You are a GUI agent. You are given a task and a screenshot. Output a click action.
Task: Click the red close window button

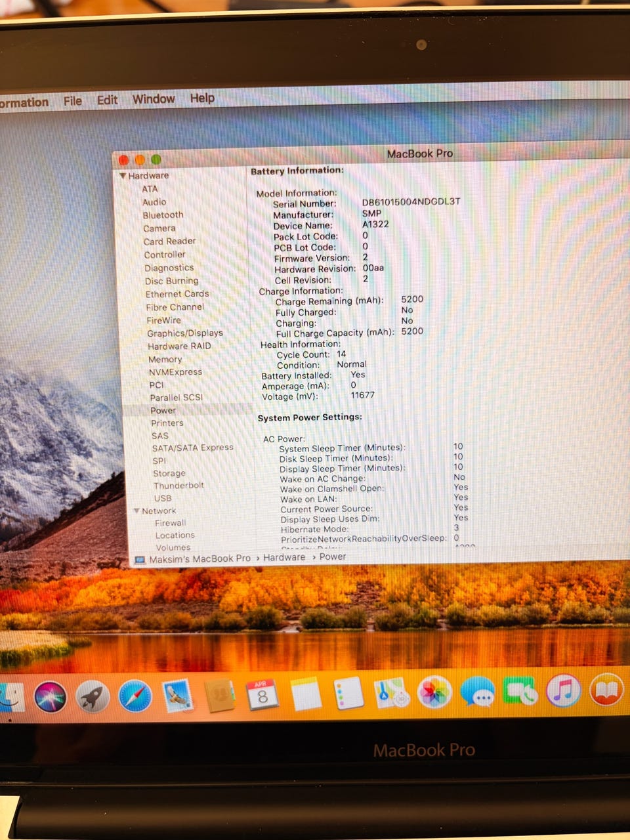123,159
